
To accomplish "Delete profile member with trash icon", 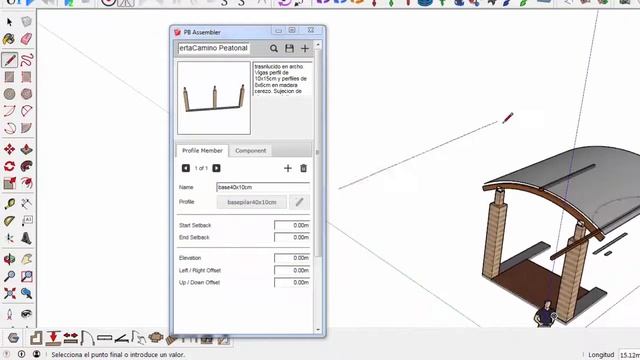I will 303,168.
